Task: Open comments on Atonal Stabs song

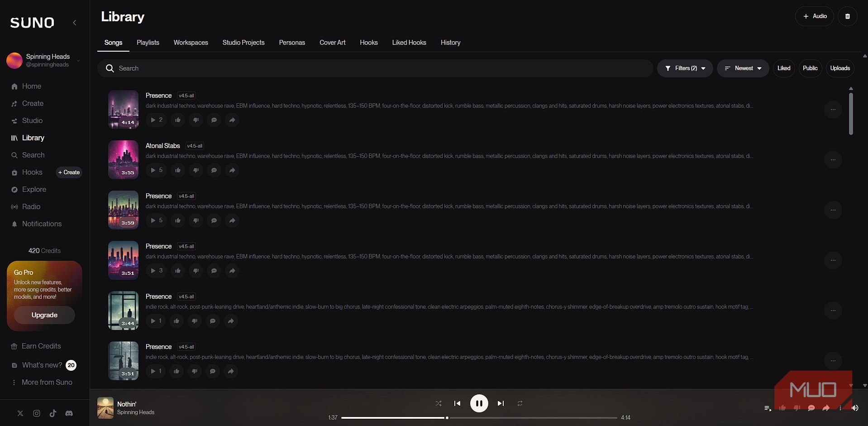Action: [214, 170]
